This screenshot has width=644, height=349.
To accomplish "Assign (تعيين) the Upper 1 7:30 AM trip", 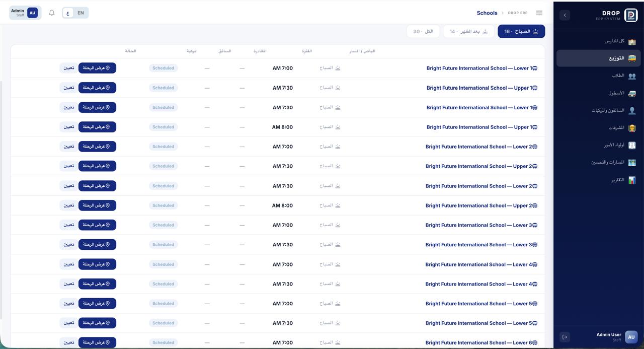I will coord(69,88).
